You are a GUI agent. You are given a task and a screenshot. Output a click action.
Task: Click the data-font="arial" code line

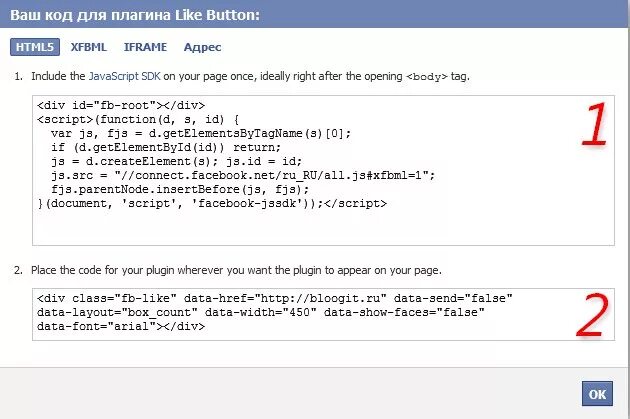pos(100,327)
